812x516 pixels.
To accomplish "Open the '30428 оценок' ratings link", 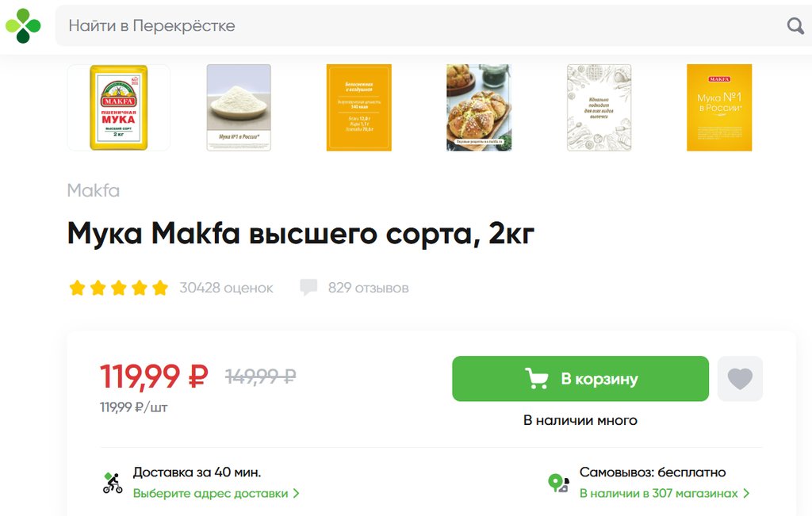I will click(x=226, y=288).
